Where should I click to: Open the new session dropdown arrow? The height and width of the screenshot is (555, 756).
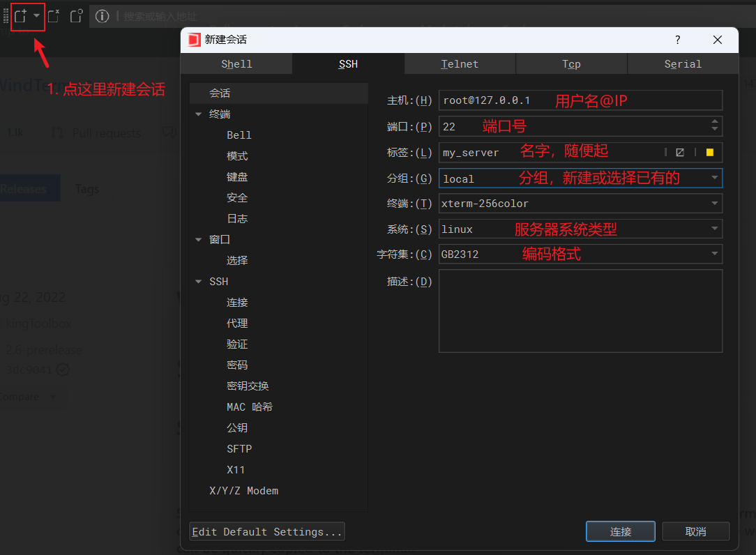(x=37, y=15)
